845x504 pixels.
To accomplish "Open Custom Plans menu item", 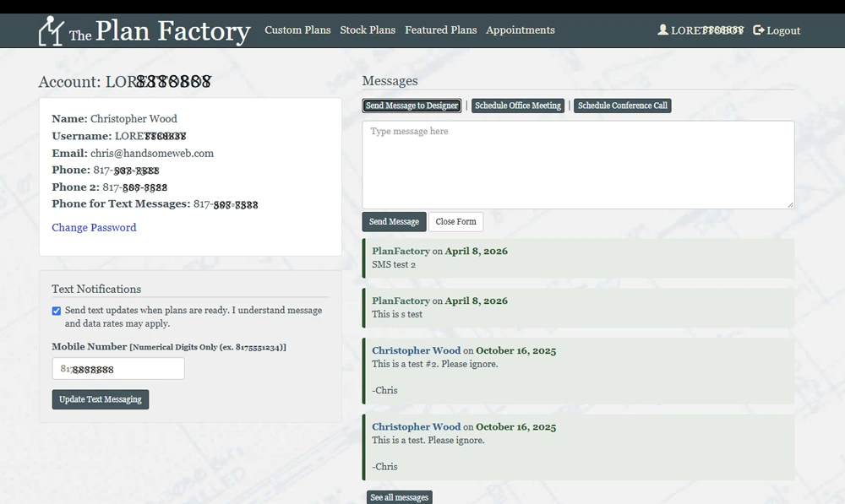I will (x=297, y=30).
